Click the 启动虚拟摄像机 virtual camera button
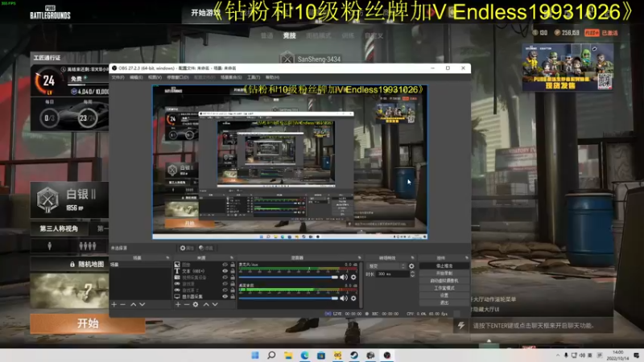Viewport: 644px width, 362px height. (444, 281)
